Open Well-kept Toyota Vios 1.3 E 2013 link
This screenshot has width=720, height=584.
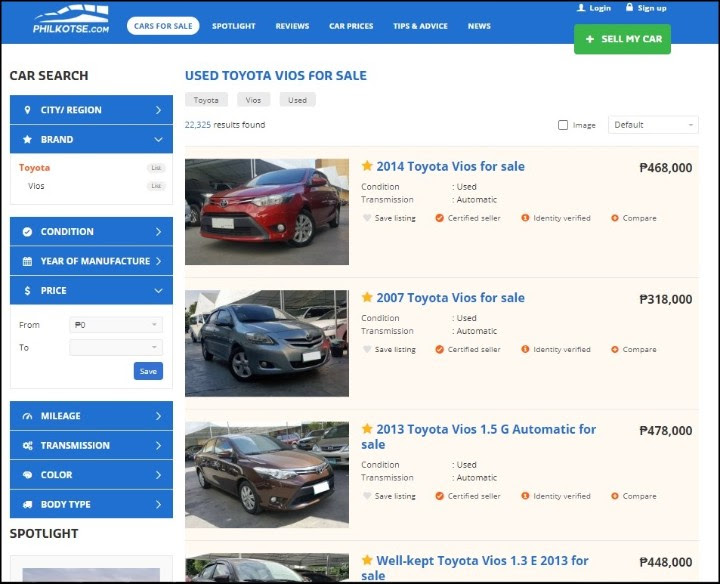pos(475,568)
